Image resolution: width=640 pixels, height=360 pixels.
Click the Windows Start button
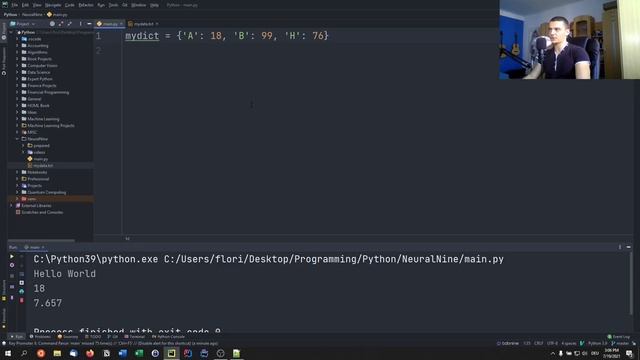coord(8,353)
